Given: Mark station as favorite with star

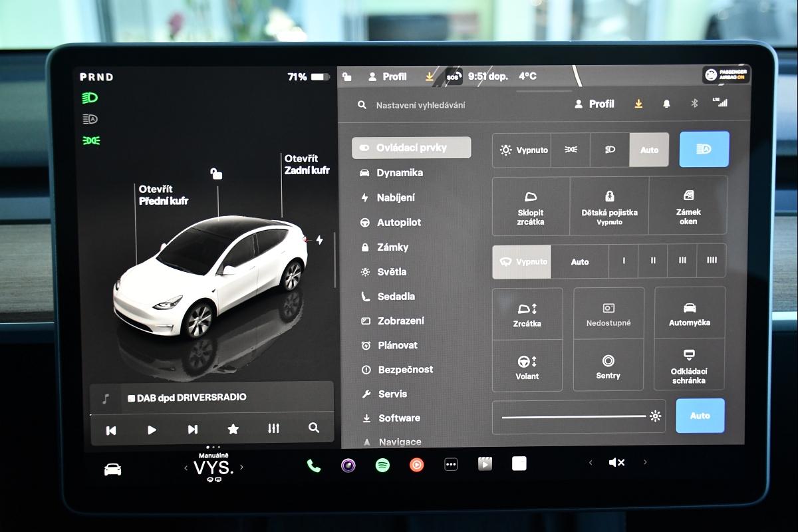Looking at the screenshot, I should click(x=233, y=429).
